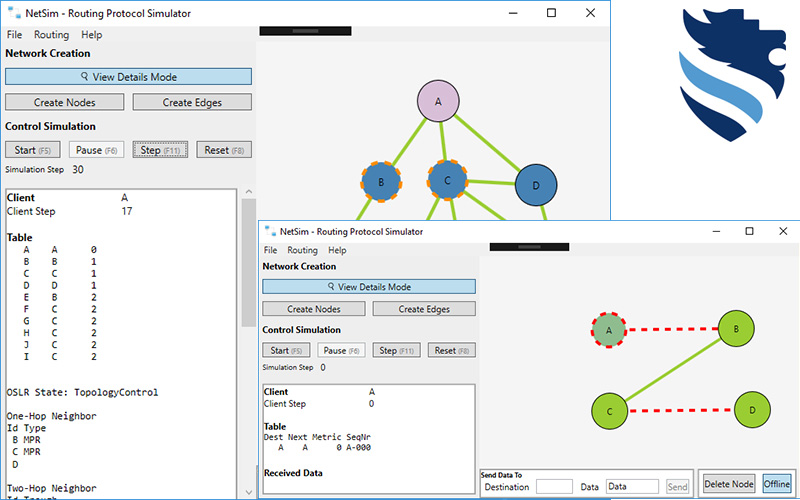Click Create Edges in back window
The image size is (800, 500).
(192, 102)
